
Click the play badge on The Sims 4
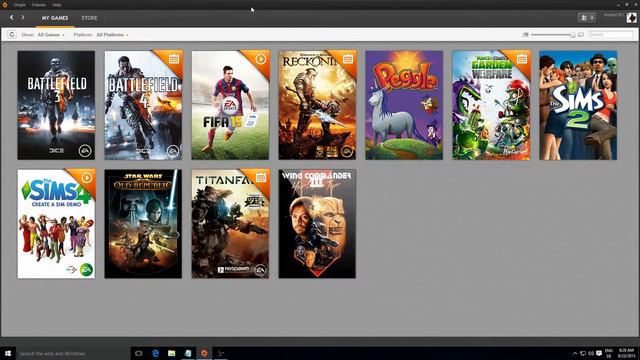[87, 178]
